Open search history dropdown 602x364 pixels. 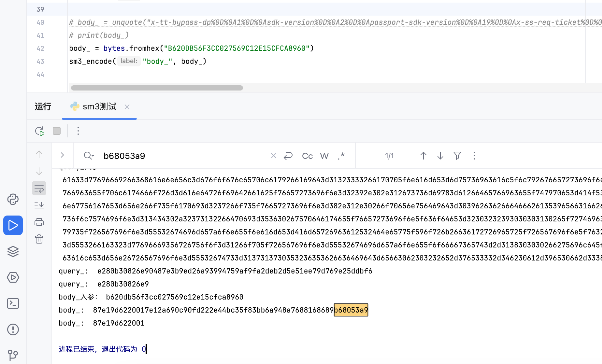(x=89, y=156)
